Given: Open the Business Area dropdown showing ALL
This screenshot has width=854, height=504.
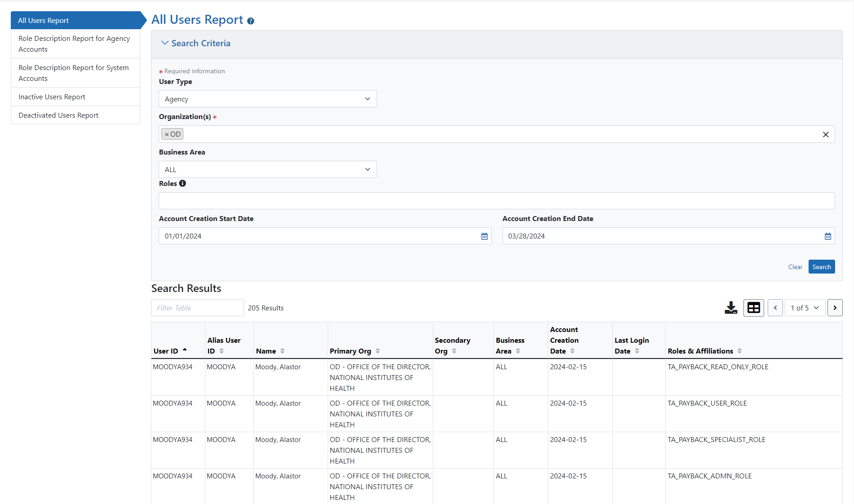Looking at the screenshot, I should point(267,169).
